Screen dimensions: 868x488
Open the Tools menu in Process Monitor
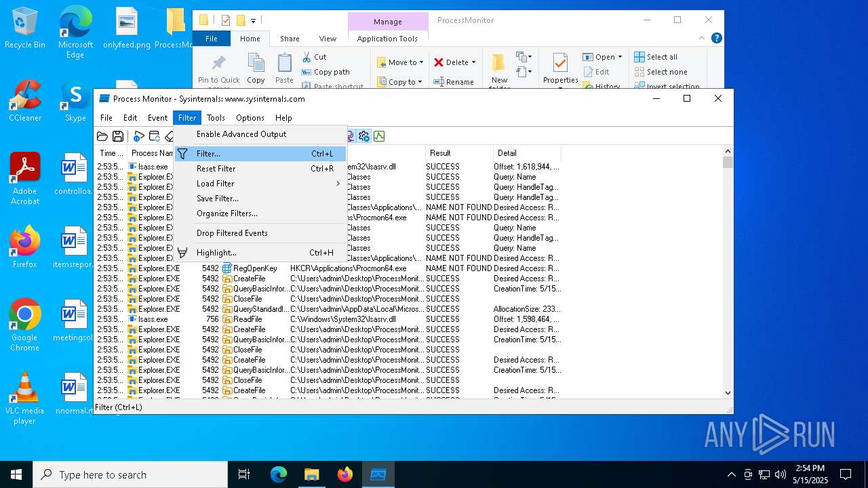point(216,118)
